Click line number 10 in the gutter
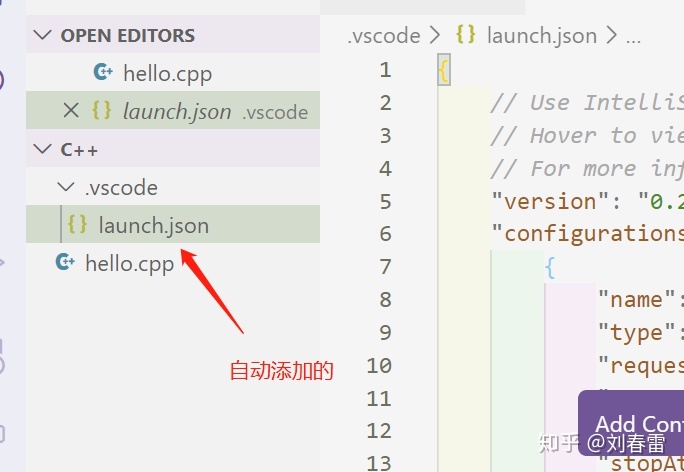The image size is (684, 472). (x=379, y=366)
